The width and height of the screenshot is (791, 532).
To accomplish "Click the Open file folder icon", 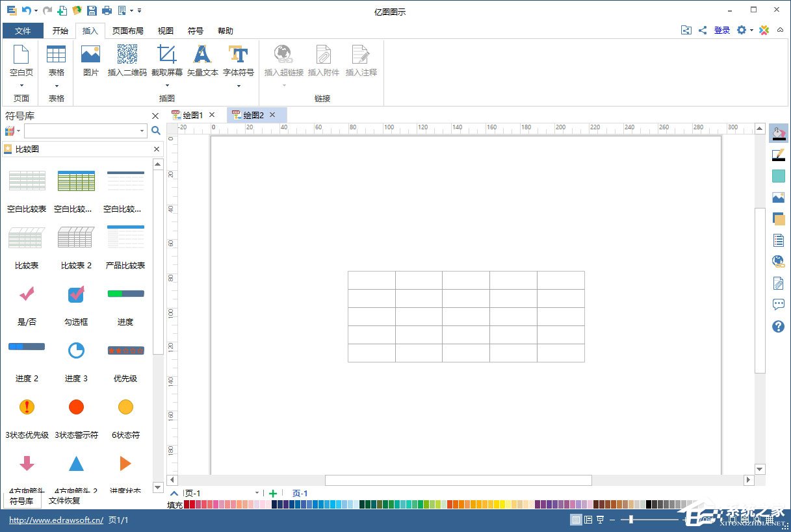I will (77, 10).
